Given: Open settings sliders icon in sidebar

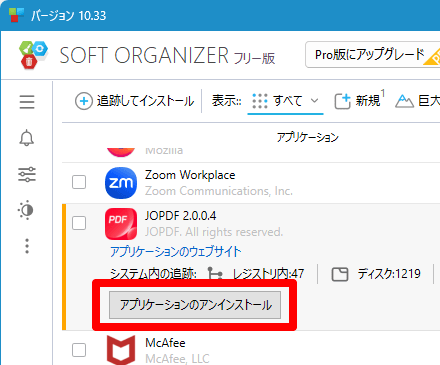Looking at the screenshot, I should click(27, 174).
